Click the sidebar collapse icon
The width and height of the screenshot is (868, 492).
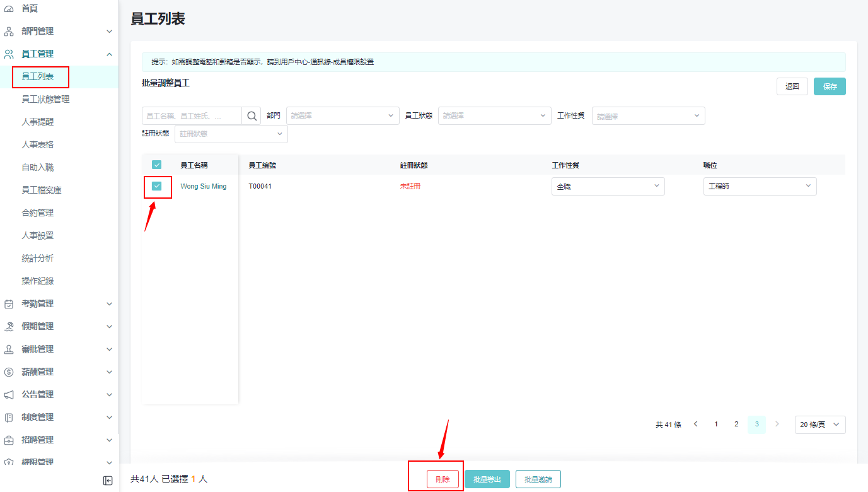108,481
